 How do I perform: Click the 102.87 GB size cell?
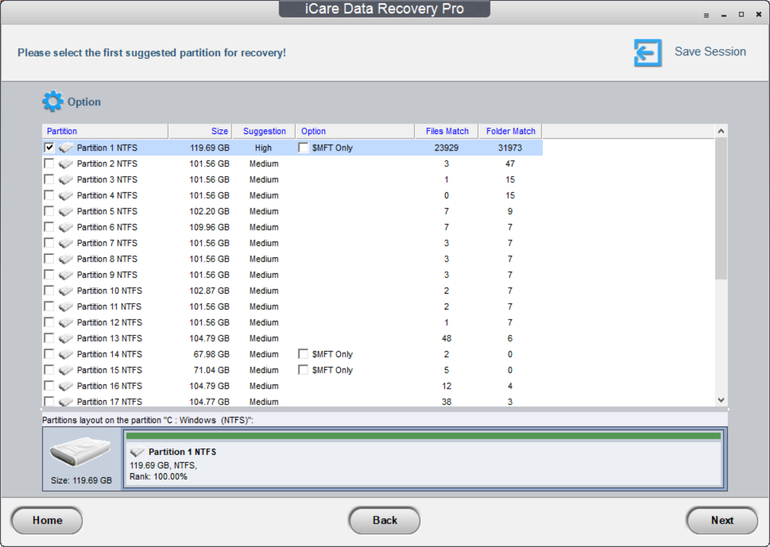(210, 291)
